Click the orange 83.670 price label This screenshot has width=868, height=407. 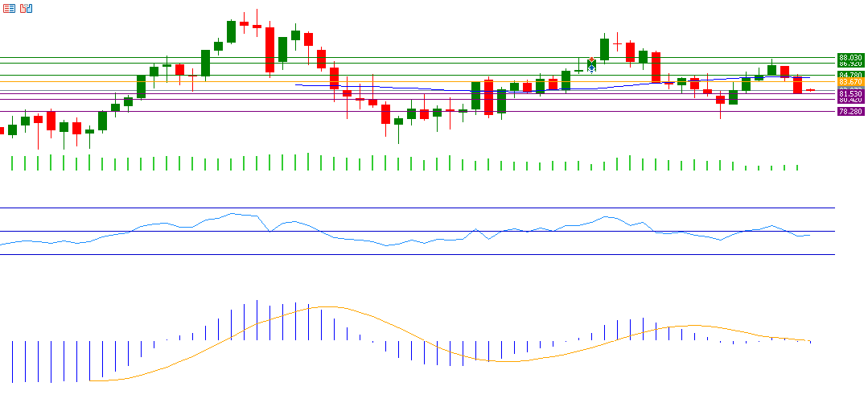(849, 82)
